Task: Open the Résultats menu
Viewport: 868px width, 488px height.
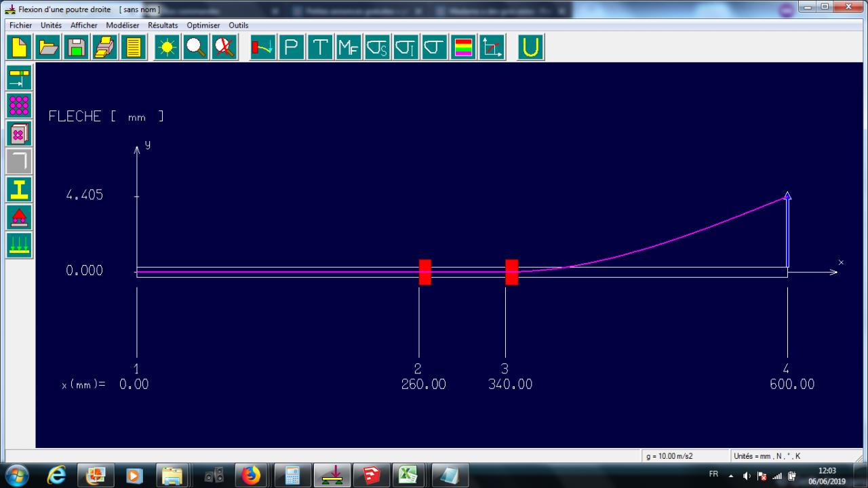Action: [163, 25]
